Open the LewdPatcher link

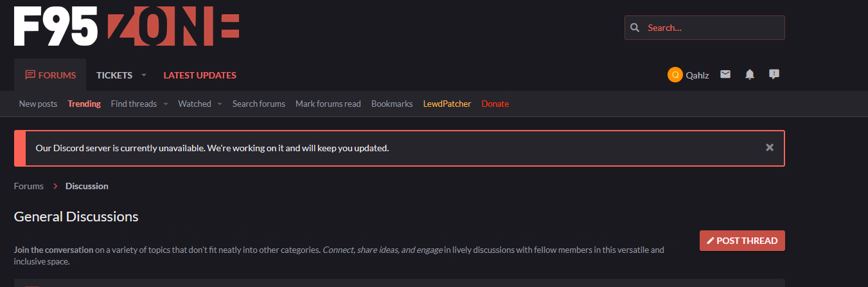(x=447, y=104)
